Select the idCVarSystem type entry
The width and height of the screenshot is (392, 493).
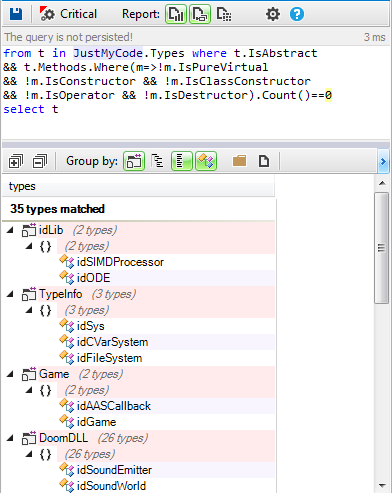click(x=112, y=342)
